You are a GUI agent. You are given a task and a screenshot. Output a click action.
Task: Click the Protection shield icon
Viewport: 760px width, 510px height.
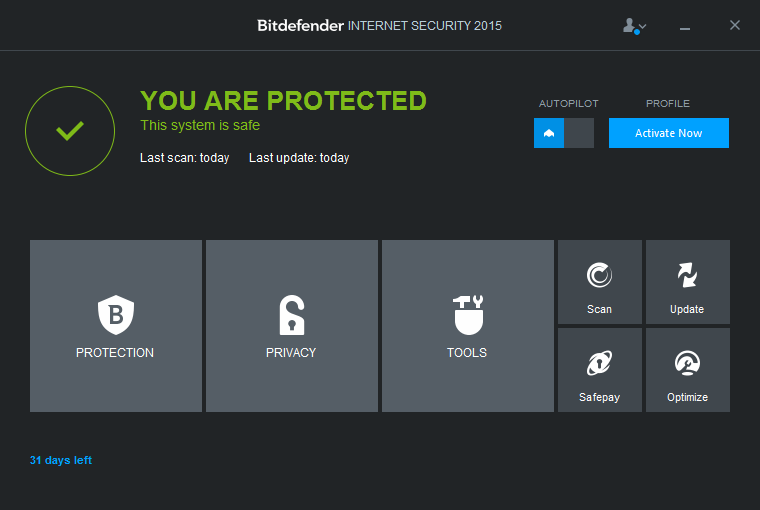[115, 315]
